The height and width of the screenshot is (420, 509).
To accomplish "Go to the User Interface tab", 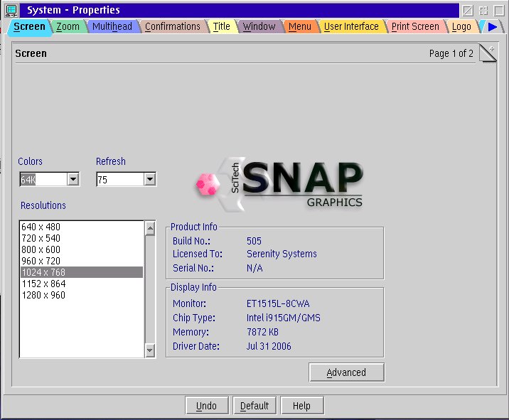I will (351, 26).
